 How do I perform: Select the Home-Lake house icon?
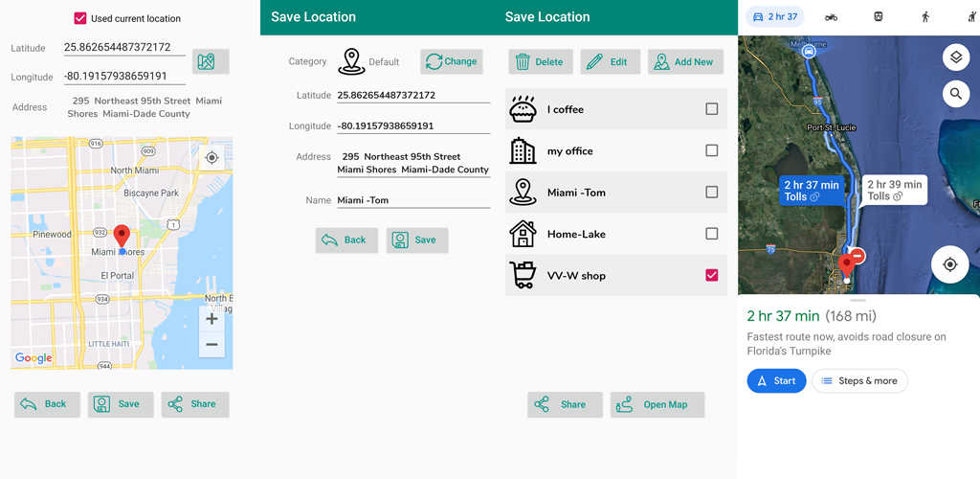523,234
